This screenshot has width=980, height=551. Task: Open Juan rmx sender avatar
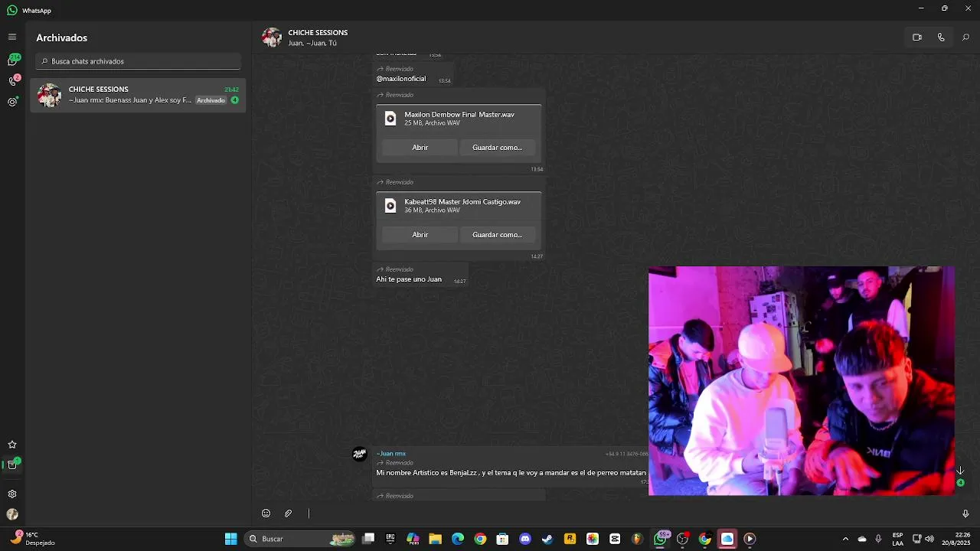pyautogui.click(x=360, y=455)
